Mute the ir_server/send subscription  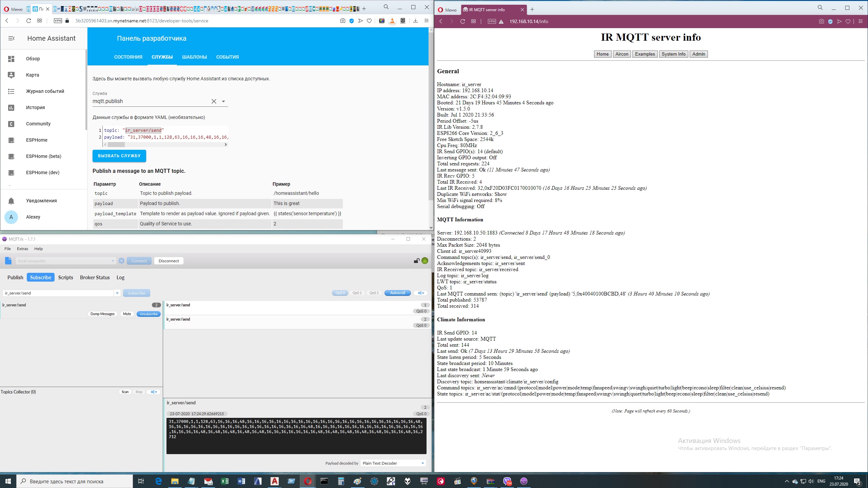[127, 314]
